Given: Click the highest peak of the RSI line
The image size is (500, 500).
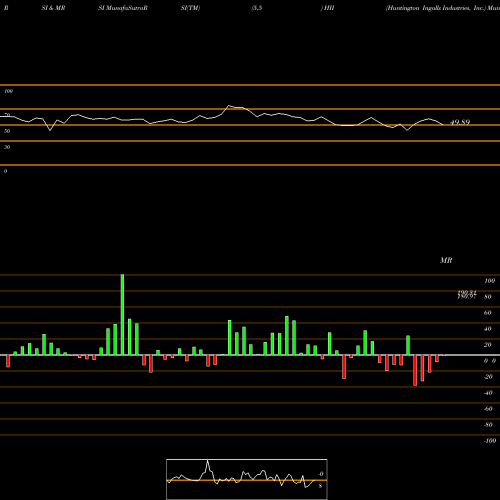Looking at the screenshot, I should click(x=229, y=106).
